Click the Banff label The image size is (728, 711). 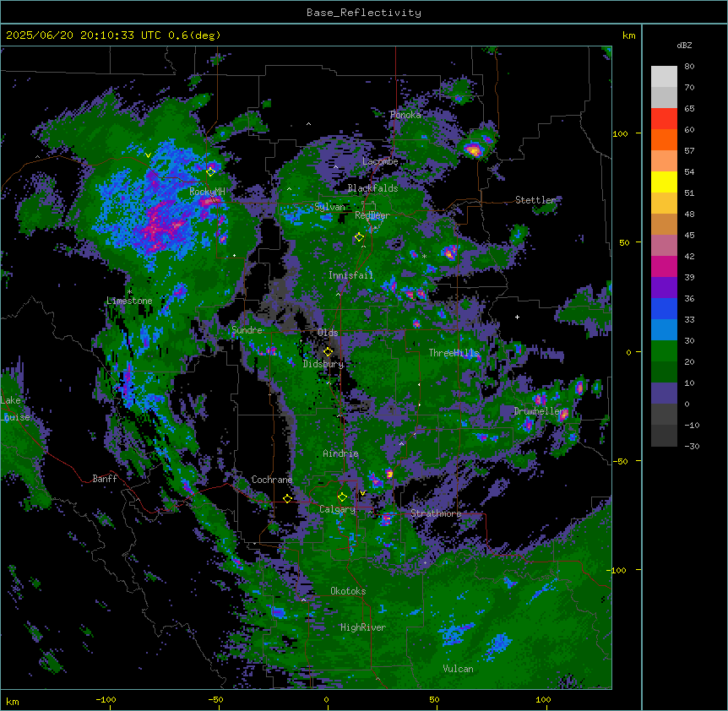(105, 479)
